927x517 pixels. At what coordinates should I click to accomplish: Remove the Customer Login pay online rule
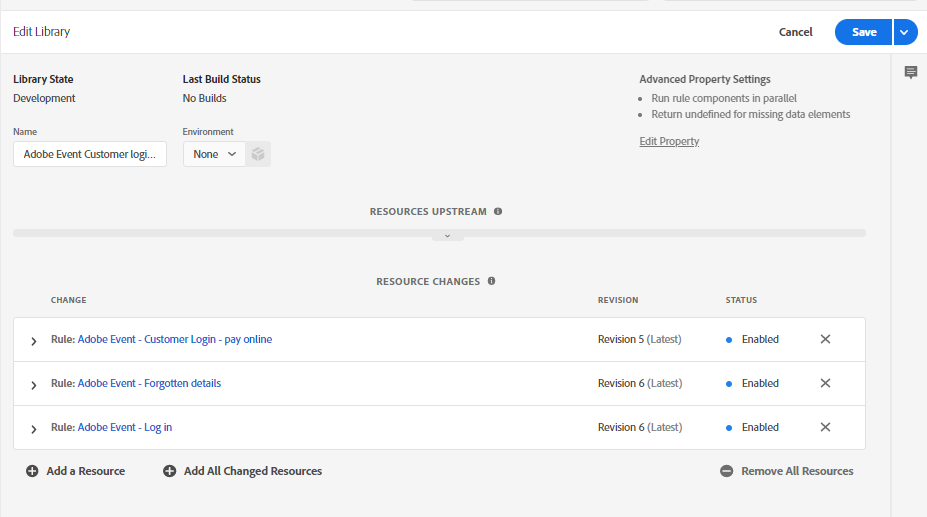click(x=825, y=340)
